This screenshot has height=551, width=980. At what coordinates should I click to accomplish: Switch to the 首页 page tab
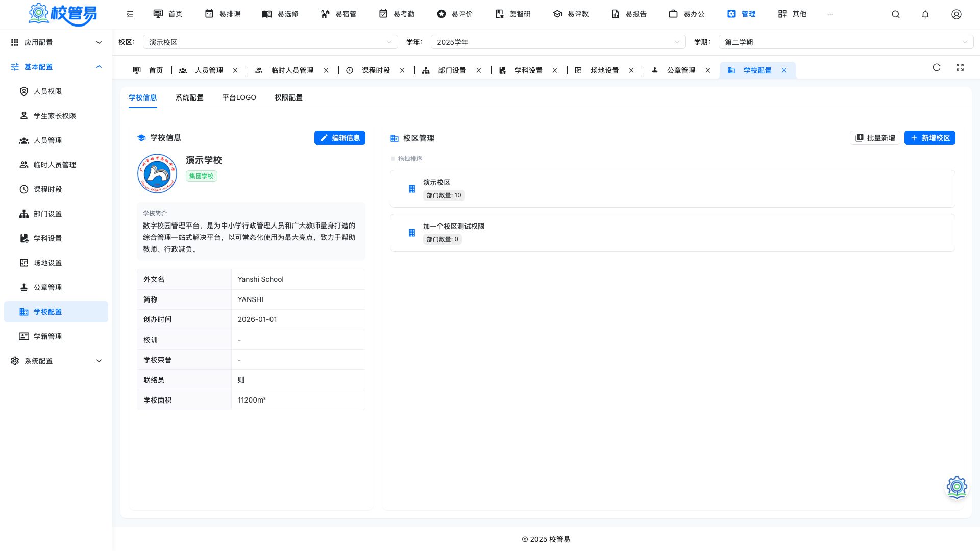[148, 70]
